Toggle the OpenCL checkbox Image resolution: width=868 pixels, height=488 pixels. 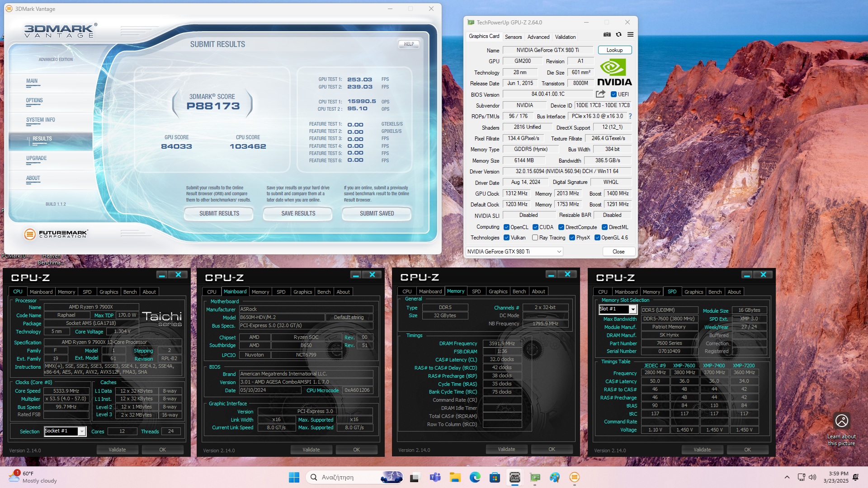pyautogui.click(x=507, y=227)
